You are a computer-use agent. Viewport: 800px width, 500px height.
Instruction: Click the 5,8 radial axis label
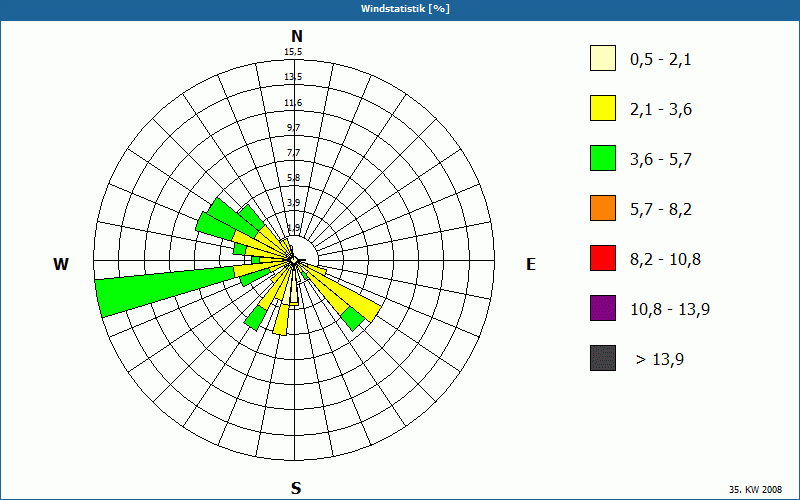point(293,178)
